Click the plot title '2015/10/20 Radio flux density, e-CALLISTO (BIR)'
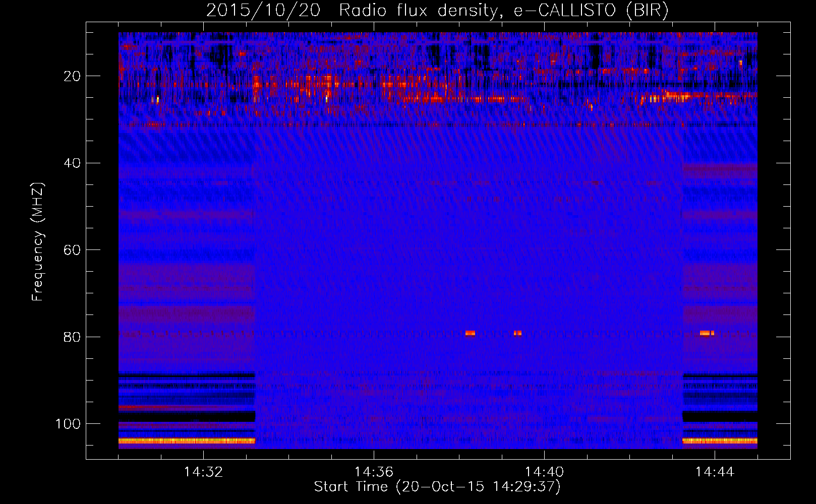Screen dimensions: 816x504 pyautogui.click(x=437, y=10)
